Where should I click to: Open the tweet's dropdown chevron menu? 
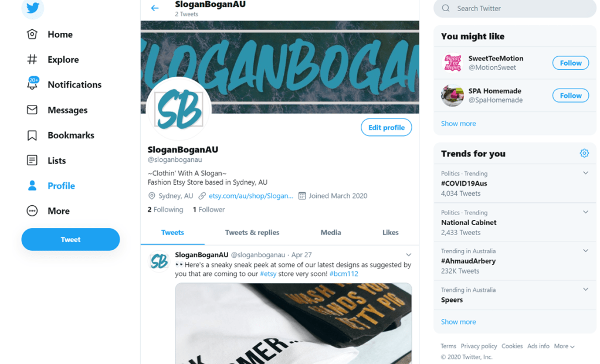[409, 254]
